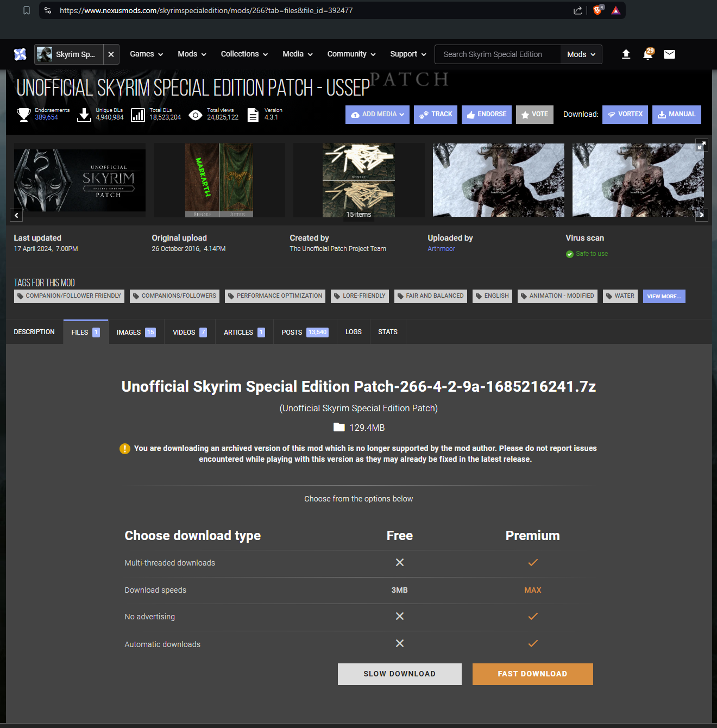Open the Articles tab
Screen dimensions: 717x728
pos(244,332)
